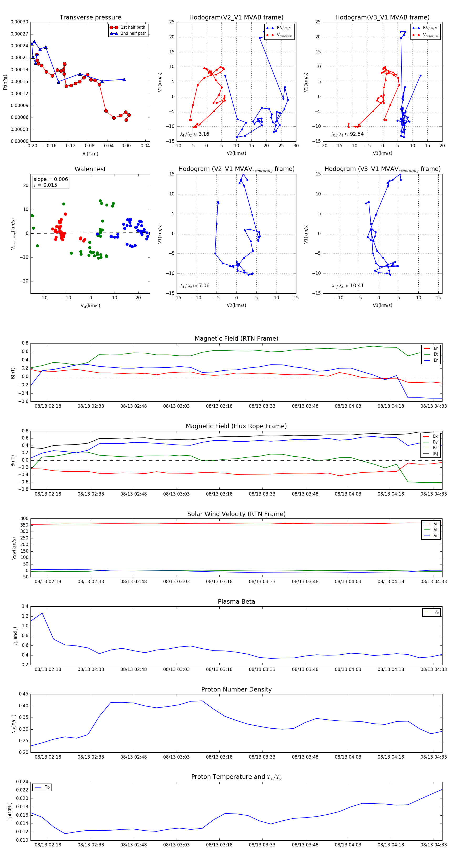Click the 'slope = 0.006' annotation
The height and width of the screenshot is (868, 473).
tap(50, 179)
